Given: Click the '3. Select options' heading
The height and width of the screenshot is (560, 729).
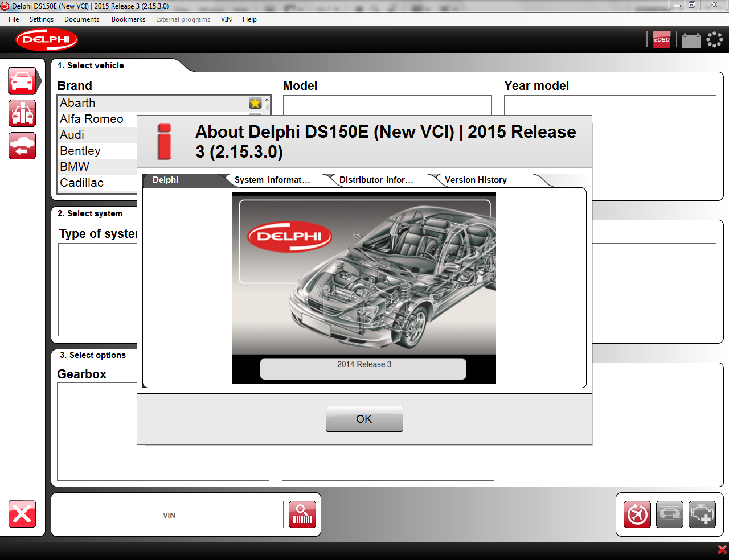Looking at the screenshot, I should coord(93,355).
